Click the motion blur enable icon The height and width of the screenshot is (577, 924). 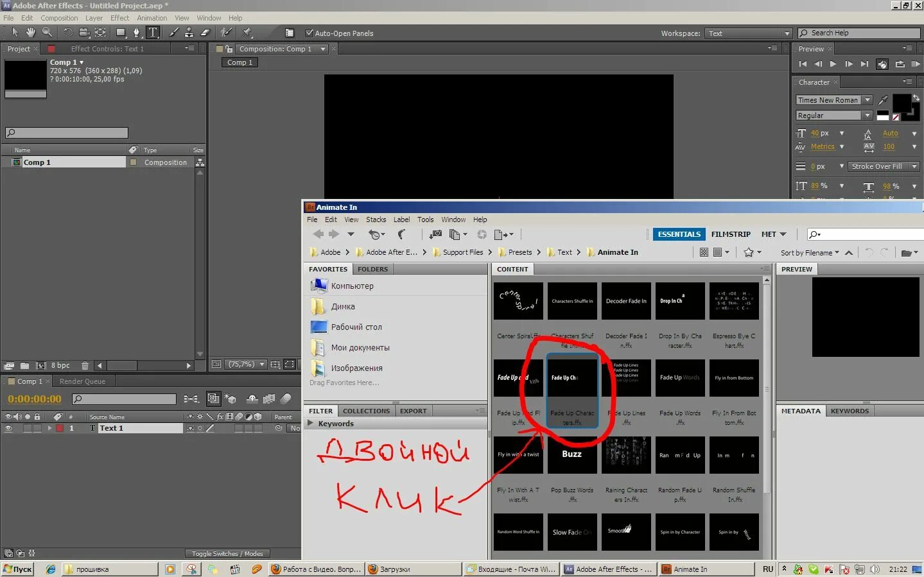tap(286, 399)
